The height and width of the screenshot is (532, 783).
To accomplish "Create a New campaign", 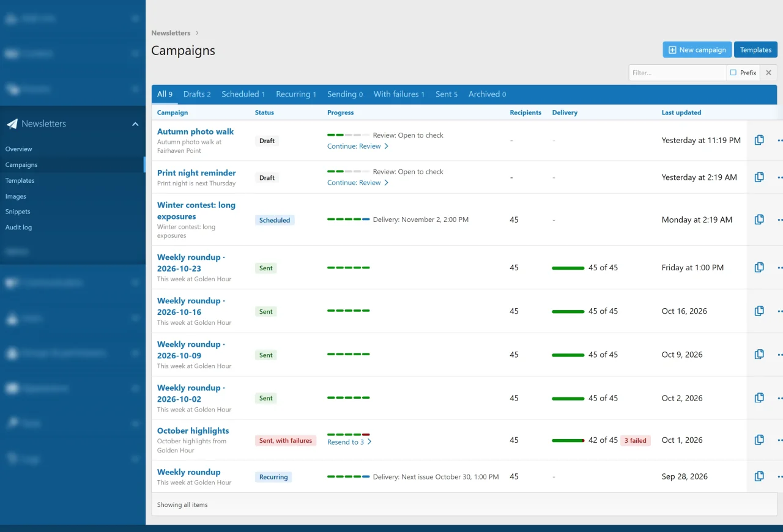I will click(697, 50).
